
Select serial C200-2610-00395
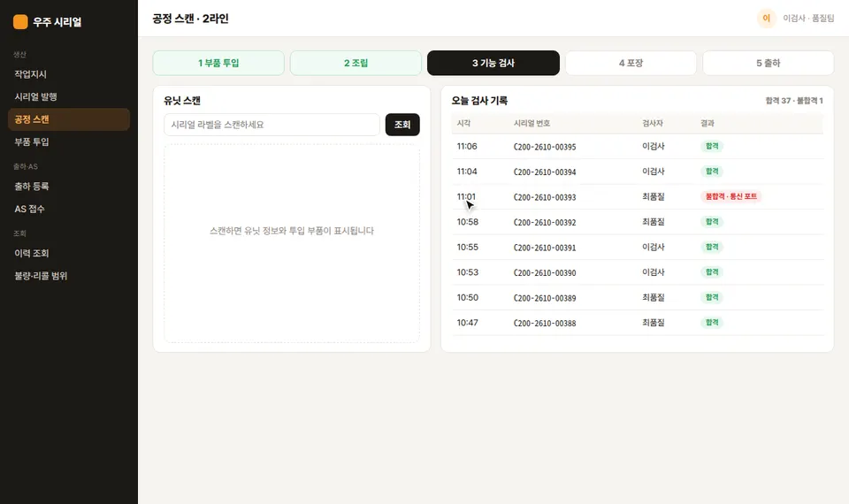point(545,147)
